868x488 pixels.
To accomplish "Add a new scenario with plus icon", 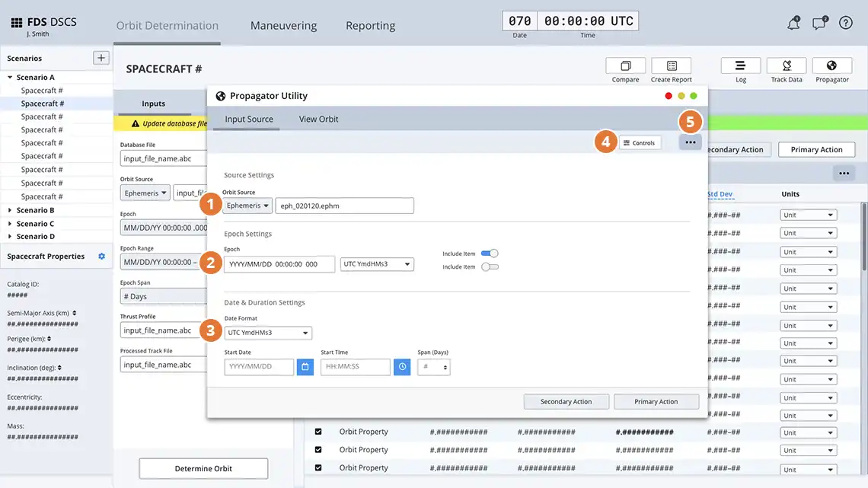I will 101,58.
